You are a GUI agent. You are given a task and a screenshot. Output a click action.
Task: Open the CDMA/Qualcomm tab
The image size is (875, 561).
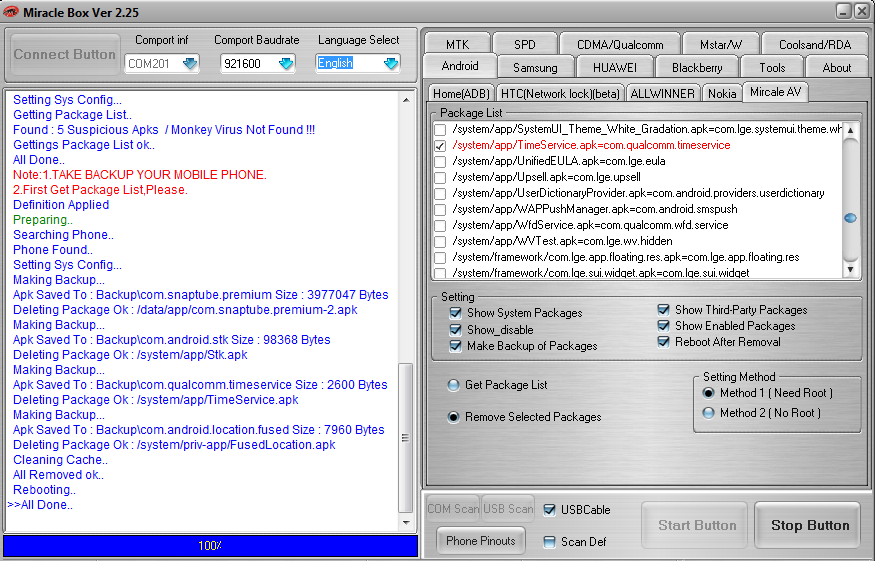coord(620,44)
